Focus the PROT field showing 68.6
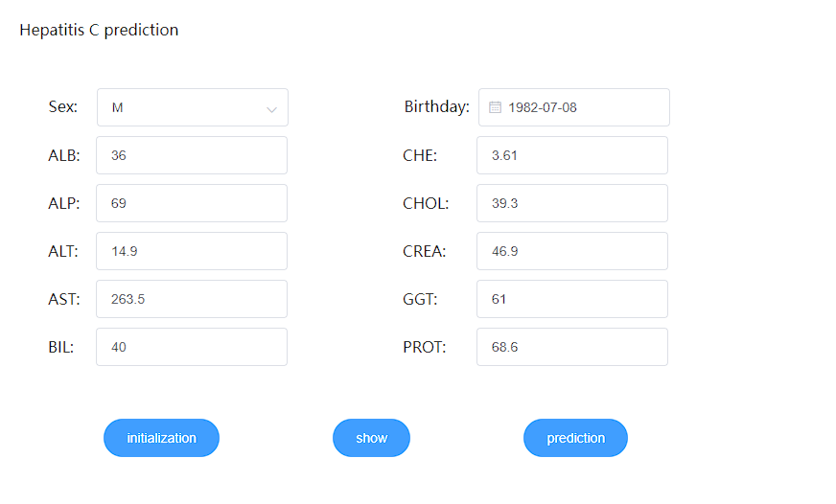The height and width of the screenshot is (504, 836). (572, 347)
